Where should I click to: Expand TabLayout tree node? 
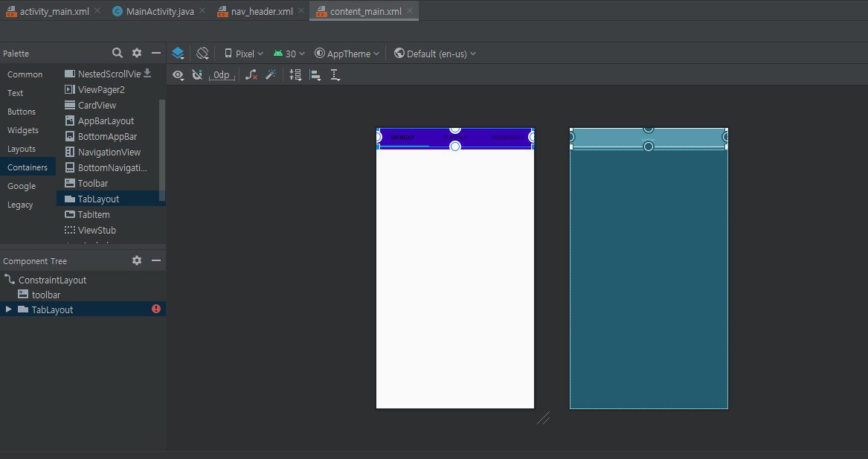[8, 309]
